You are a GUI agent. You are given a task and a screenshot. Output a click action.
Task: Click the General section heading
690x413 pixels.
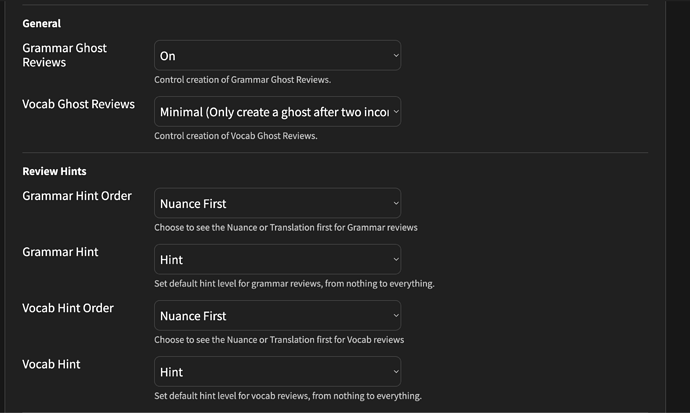(42, 23)
